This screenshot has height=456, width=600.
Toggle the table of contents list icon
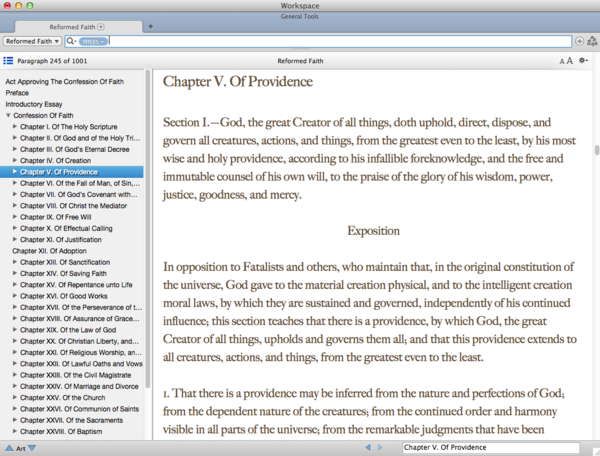tap(8, 61)
